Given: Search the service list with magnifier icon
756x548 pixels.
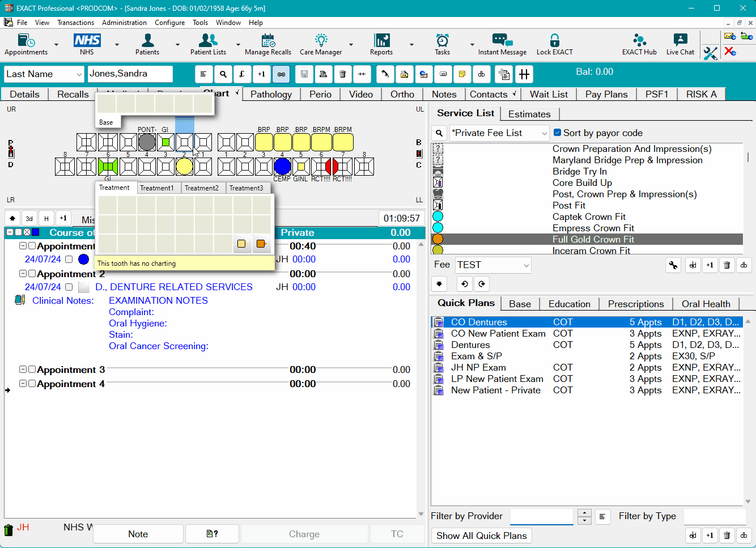Looking at the screenshot, I should [439, 133].
